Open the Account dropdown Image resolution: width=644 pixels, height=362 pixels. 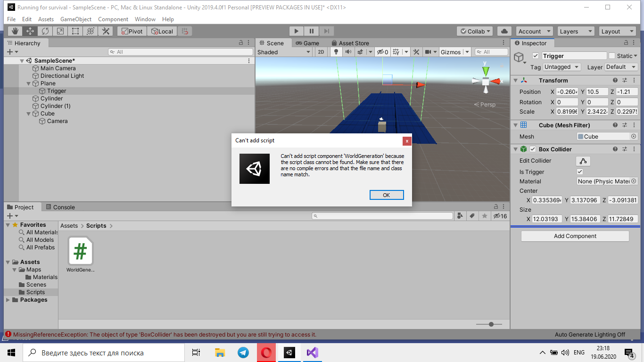[534, 31]
